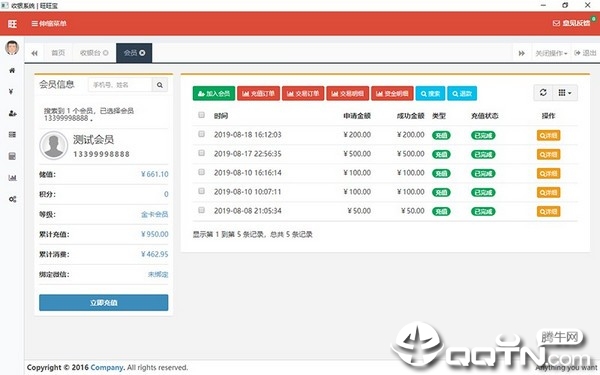600x375 pixels.
Task: Switch to the 首页 tab
Action: pos(58,53)
